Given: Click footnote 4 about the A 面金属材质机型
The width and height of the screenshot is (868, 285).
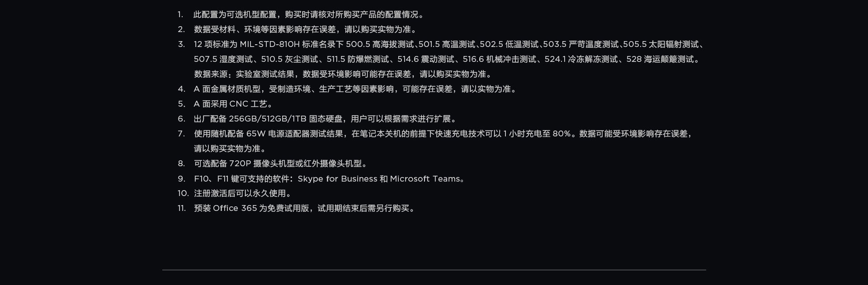Looking at the screenshot, I should pyautogui.click(x=355, y=89).
